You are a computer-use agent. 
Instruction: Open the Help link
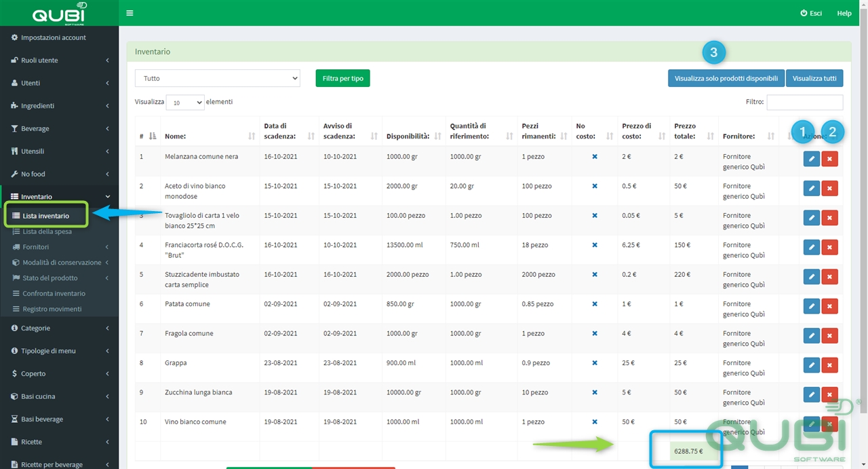pyautogui.click(x=844, y=13)
